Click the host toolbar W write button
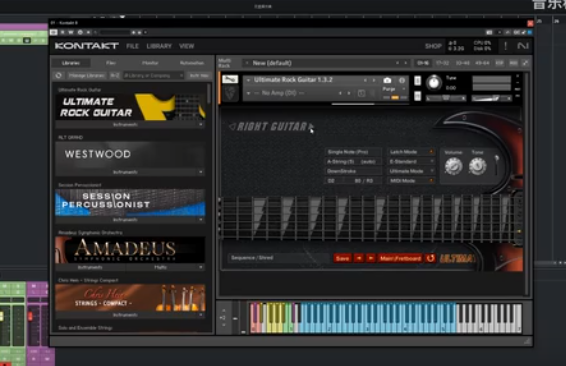 click(x=71, y=32)
